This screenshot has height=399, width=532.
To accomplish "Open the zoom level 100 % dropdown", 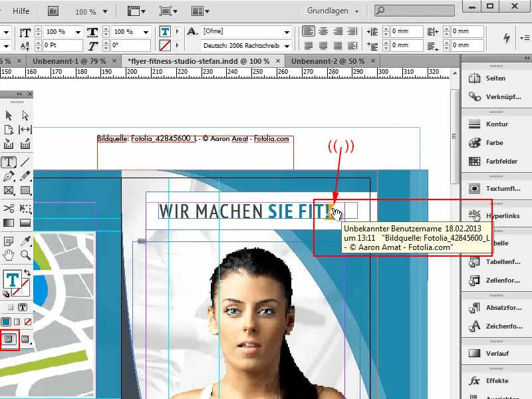I will pos(105,11).
